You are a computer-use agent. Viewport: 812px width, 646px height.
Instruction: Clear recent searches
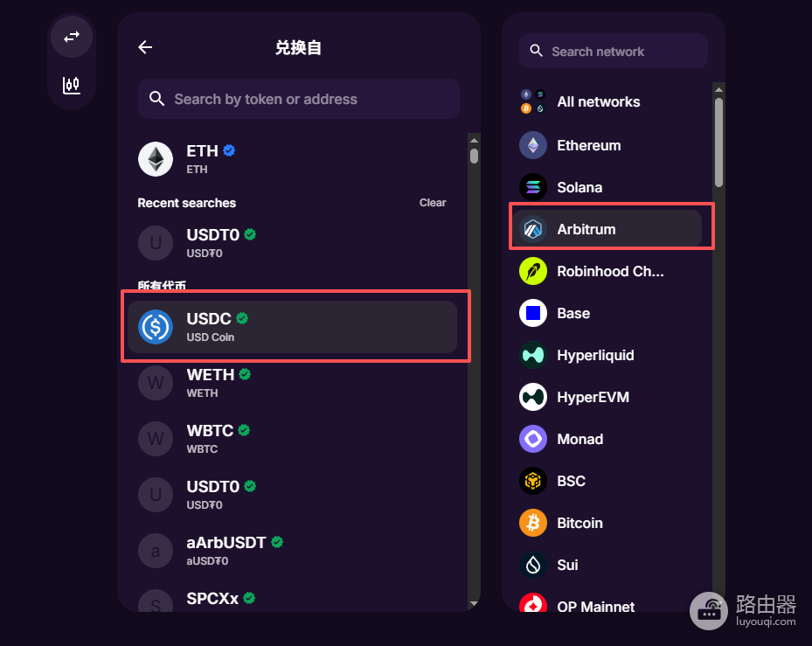tap(433, 203)
